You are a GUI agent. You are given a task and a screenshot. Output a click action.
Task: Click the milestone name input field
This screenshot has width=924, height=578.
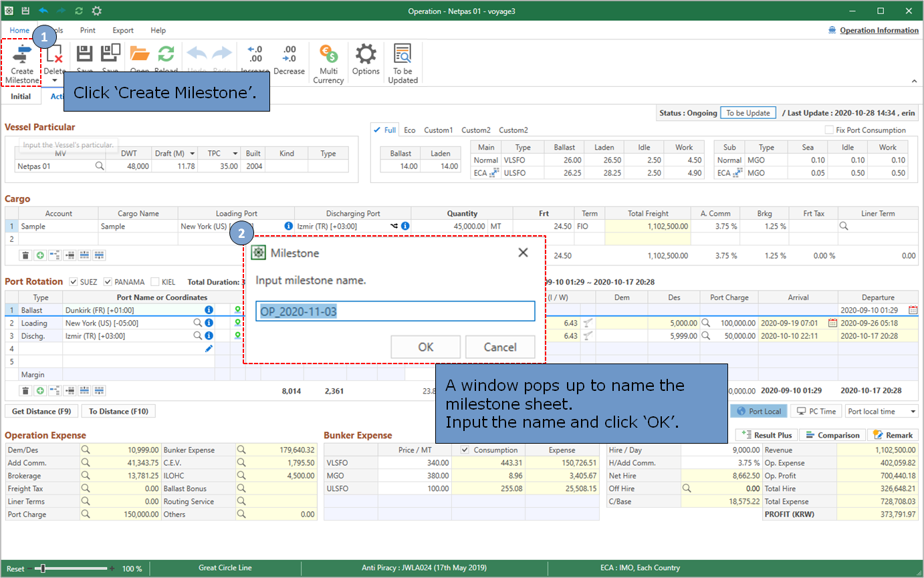point(395,311)
